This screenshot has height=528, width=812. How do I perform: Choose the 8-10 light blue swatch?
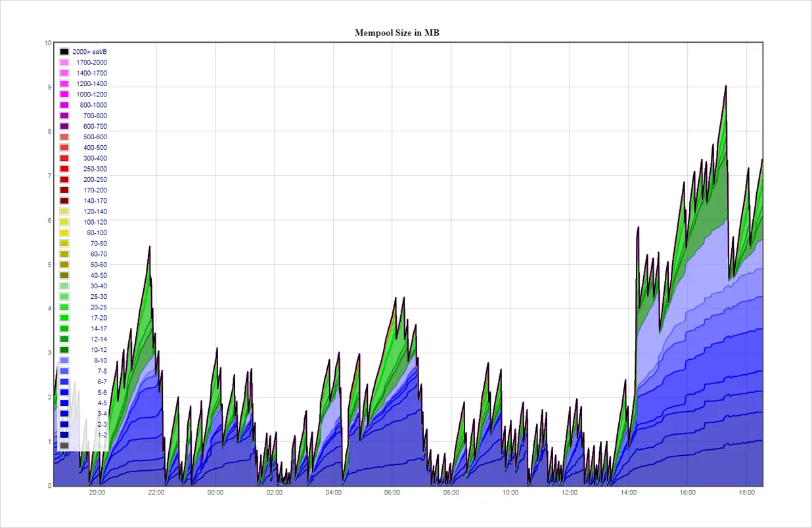point(64,361)
